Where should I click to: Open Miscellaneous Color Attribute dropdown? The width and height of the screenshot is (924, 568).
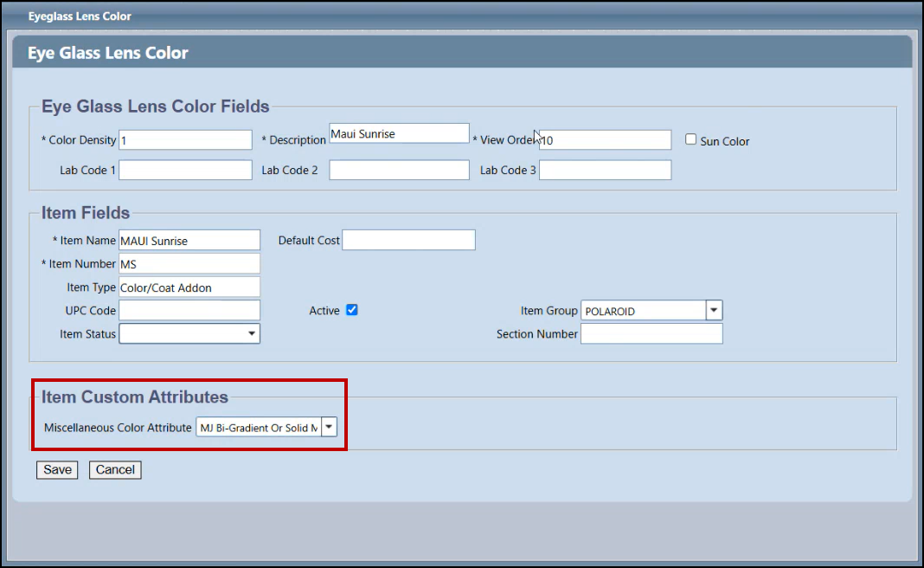click(329, 427)
